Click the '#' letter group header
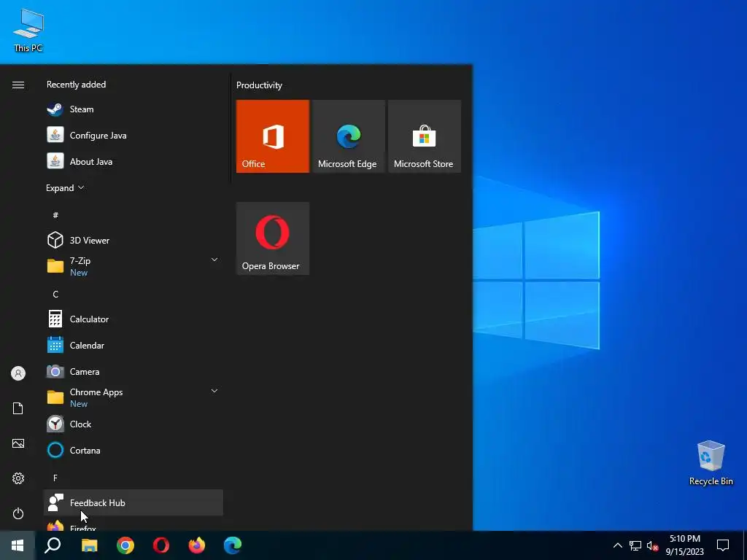The image size is (747, 560). (55, 215)
